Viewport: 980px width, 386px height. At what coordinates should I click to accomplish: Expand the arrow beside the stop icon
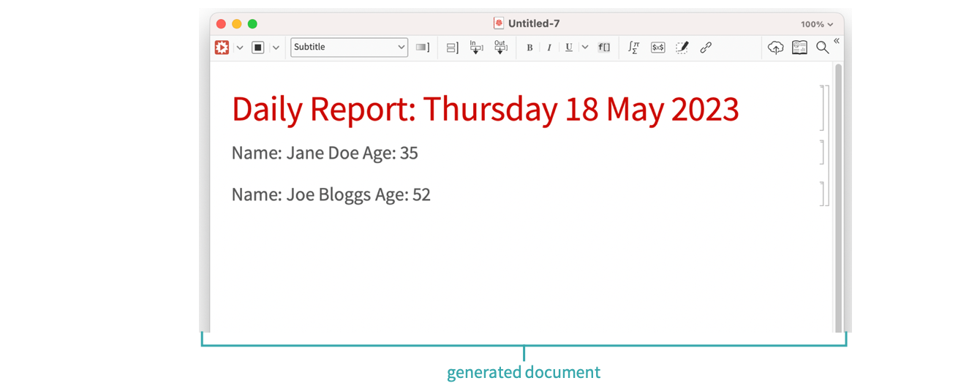(276, 48)
